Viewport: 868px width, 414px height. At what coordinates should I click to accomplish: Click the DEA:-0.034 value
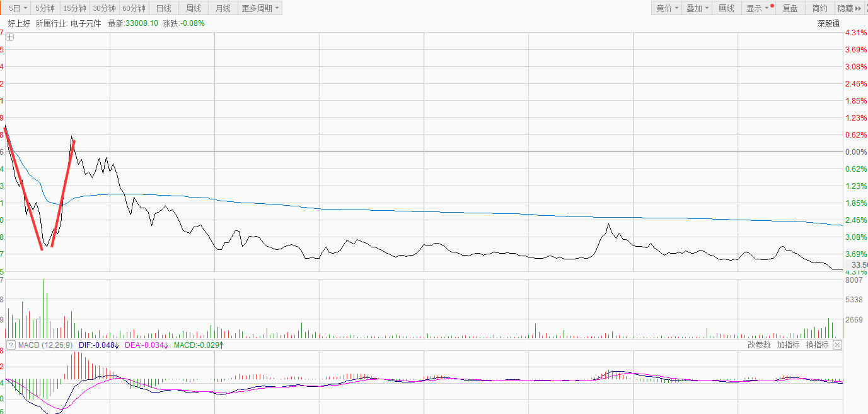pos(147,345)
